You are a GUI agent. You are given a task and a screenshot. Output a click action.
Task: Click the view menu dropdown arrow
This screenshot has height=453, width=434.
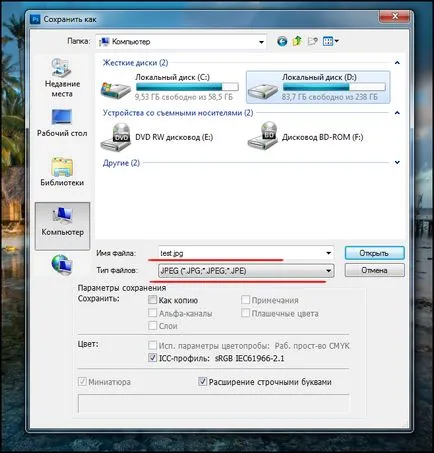point(336,41)
